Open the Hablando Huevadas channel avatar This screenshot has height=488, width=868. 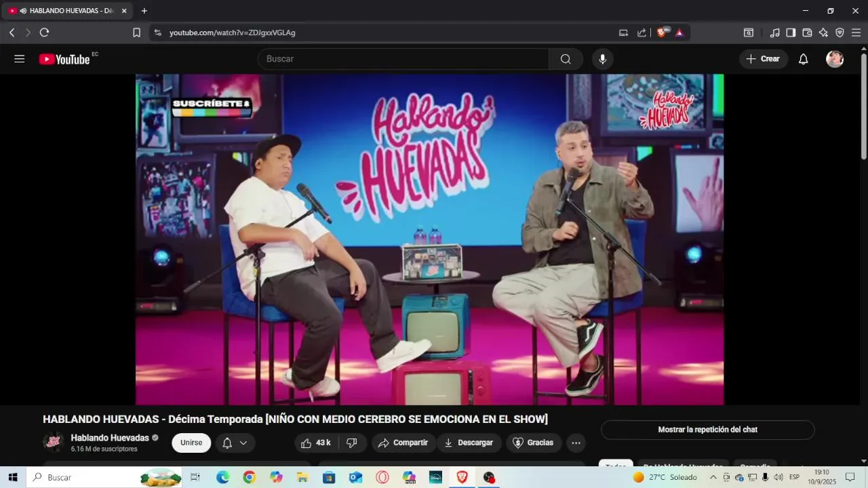click(x=54, y=443)
